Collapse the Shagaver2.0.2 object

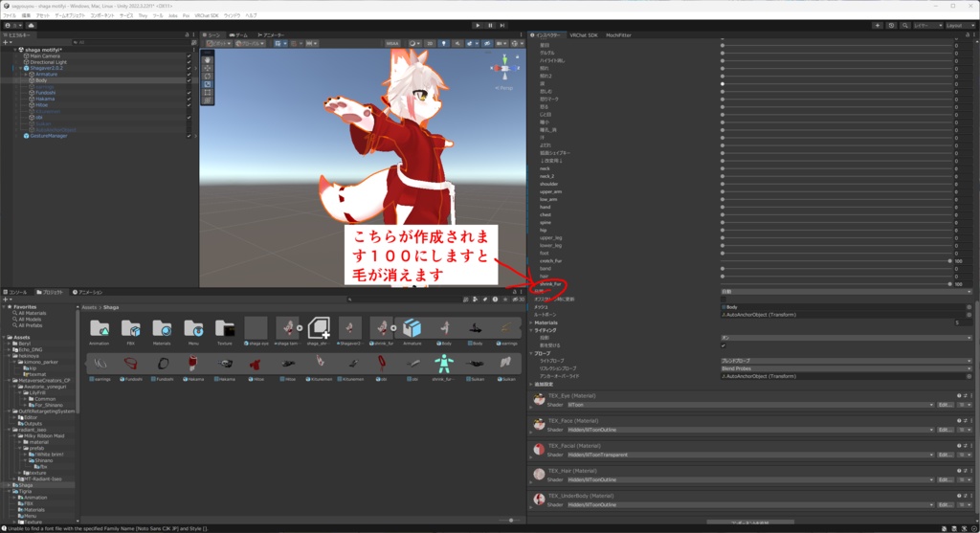point(20,68)
